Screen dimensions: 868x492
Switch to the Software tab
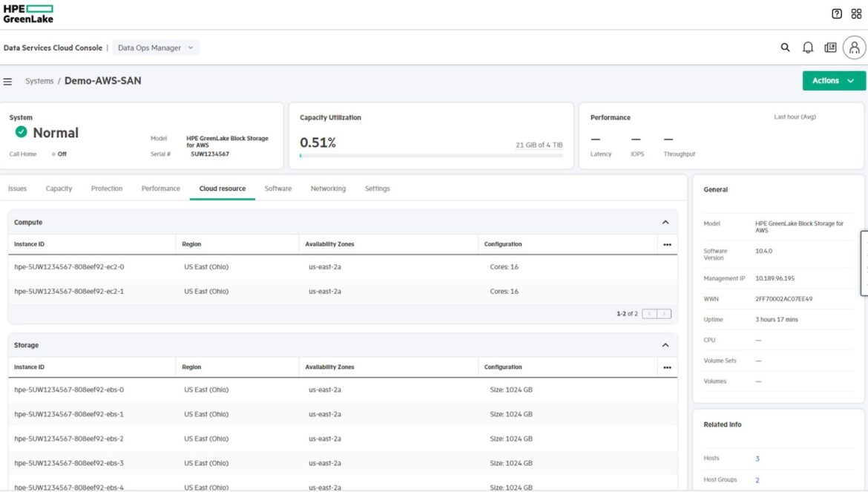pos(278,188)
